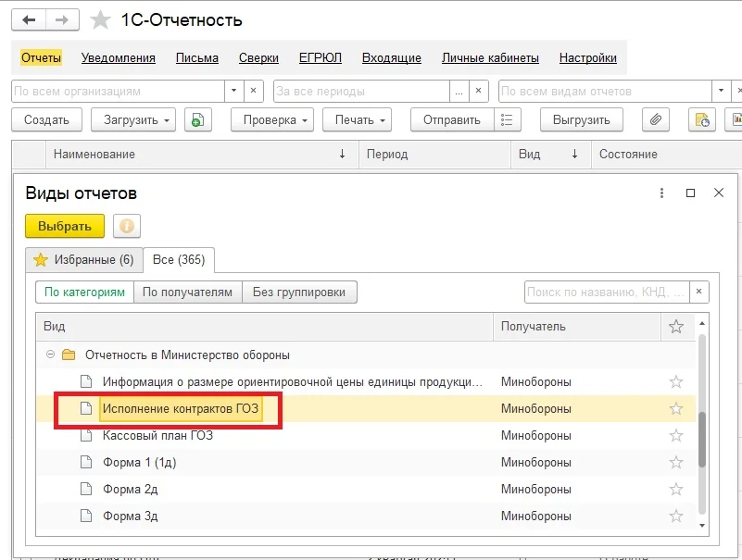Add 1С-Отчетность to favorites via star

pos(100,20)
